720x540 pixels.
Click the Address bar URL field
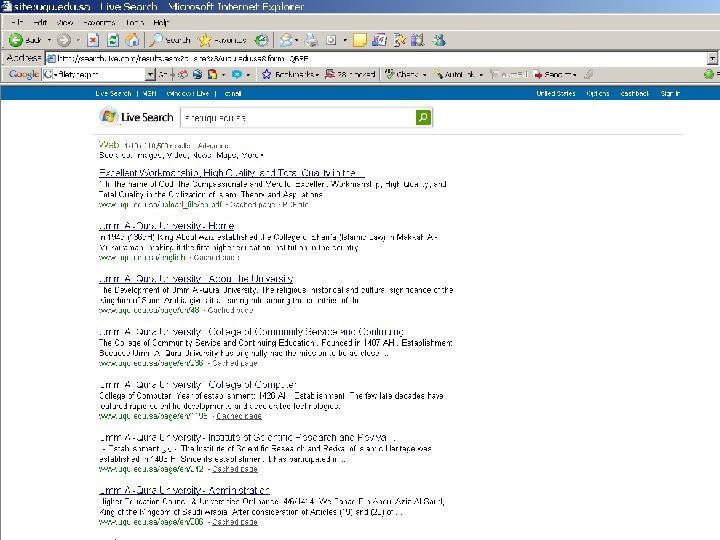click(x=377, y=58)
